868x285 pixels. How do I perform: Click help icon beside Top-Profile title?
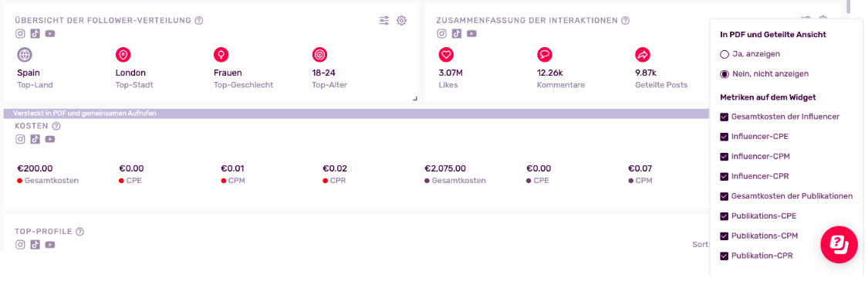(79, 231)
